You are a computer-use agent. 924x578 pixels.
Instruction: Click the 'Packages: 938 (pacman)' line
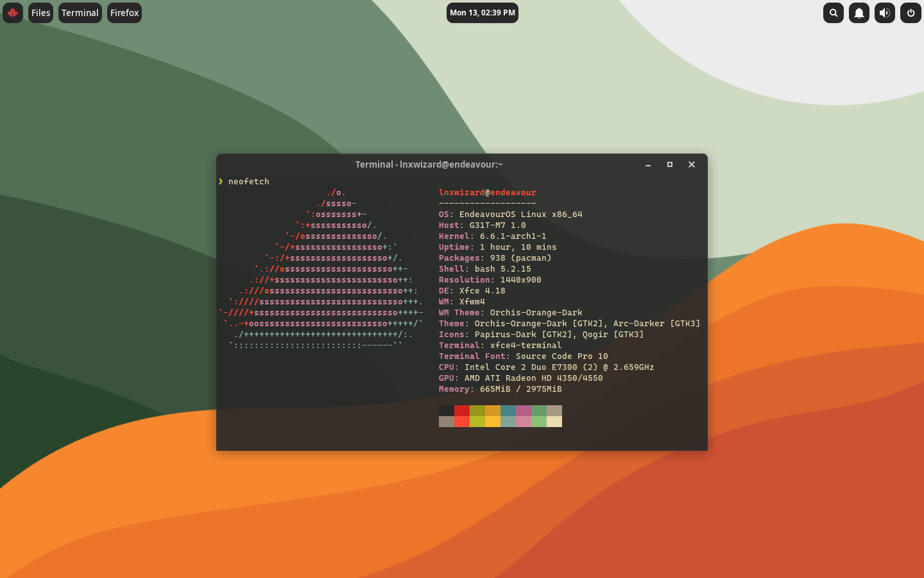495,258
